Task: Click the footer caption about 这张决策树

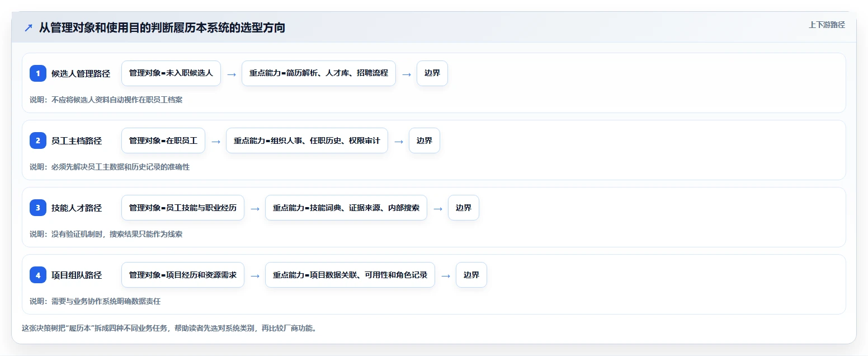Action: [x=169, y=328]
